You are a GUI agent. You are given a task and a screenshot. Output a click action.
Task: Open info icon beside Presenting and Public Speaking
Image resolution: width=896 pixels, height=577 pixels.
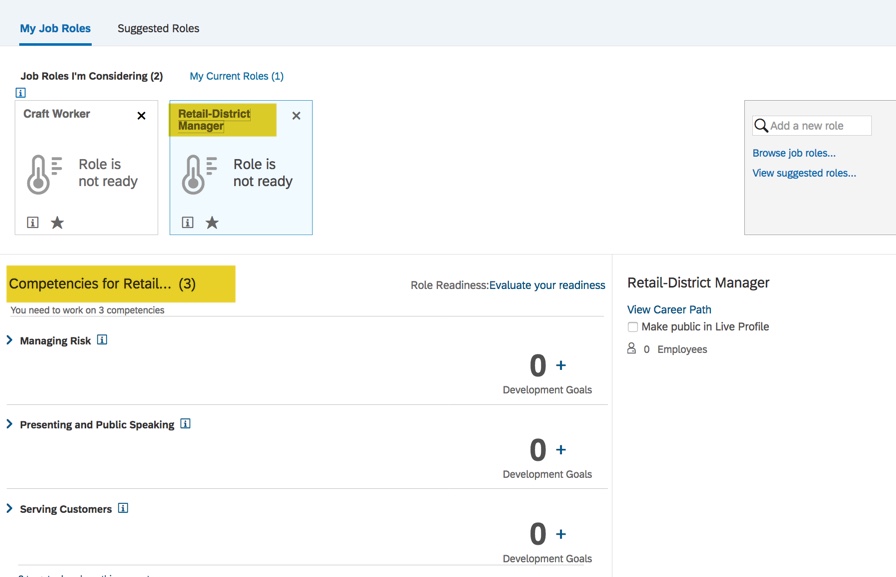[185, 424]
